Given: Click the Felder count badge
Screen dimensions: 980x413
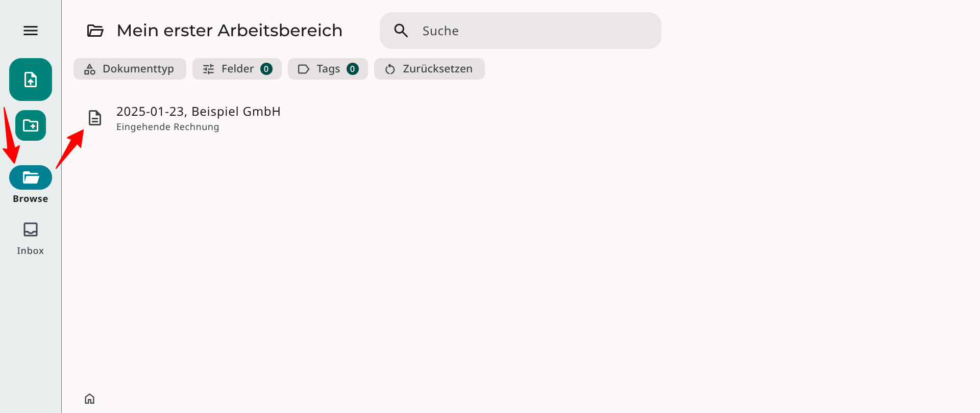Looking at the screenshot, I should (x=266, y=69).
